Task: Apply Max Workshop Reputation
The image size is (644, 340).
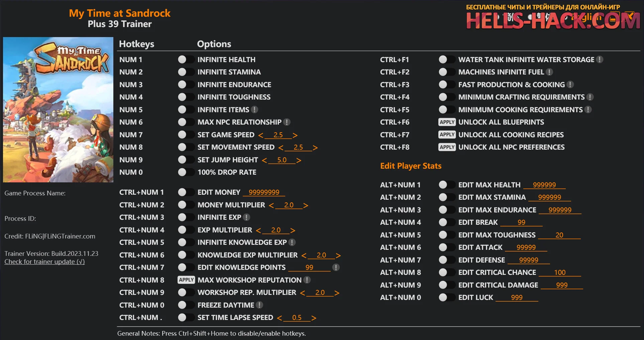Action: pos(186,280)
